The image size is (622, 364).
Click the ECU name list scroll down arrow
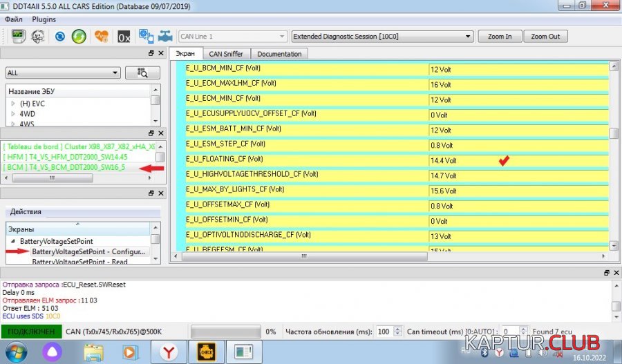[155, 121]
